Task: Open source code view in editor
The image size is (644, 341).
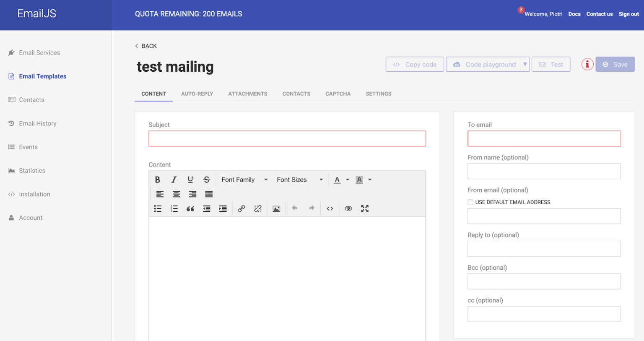Action: click(330, 208)
